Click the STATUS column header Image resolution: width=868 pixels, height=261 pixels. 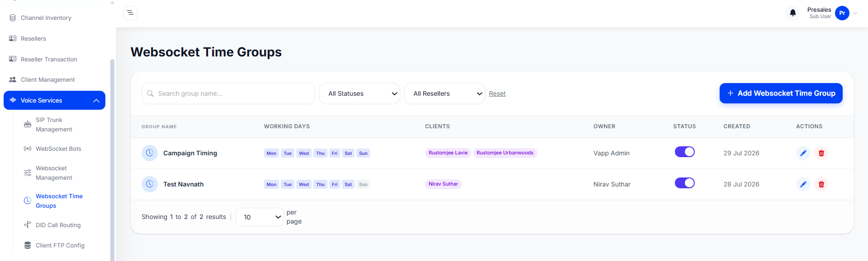pos(684,126)
